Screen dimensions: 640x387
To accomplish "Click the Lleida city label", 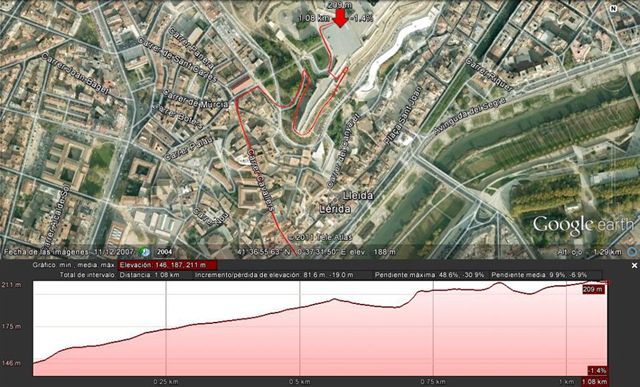I will pyautogui.click(x=358, y=196).
